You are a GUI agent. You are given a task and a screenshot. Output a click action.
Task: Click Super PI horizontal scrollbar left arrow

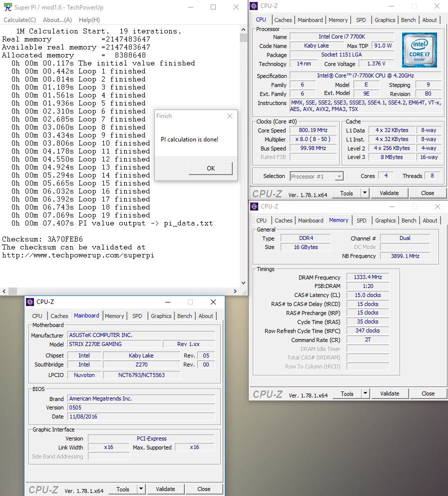[4, 291]
